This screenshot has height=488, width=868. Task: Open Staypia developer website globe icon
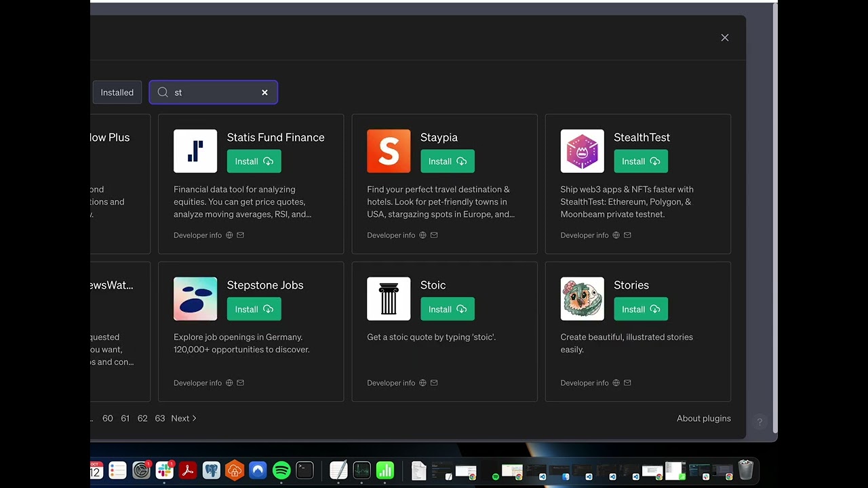(422, 235)
